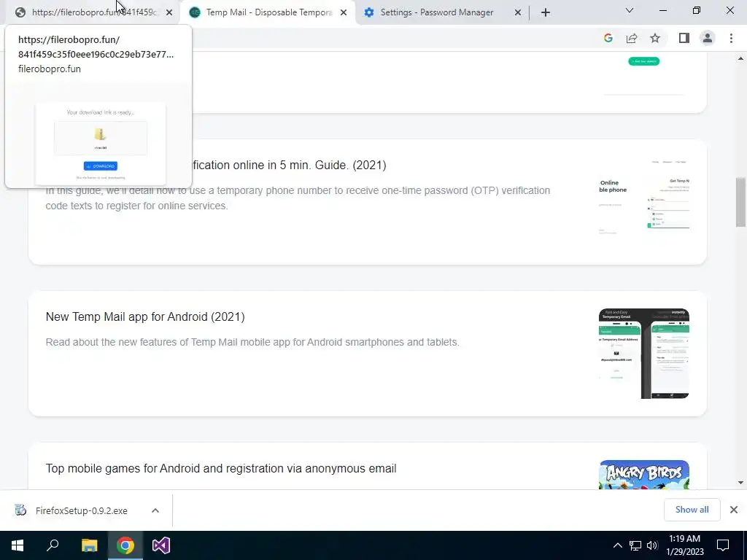This screenshot has width=747, height=560.
Task: Show hidden system tray icons
Action: (x=617, y=545)
